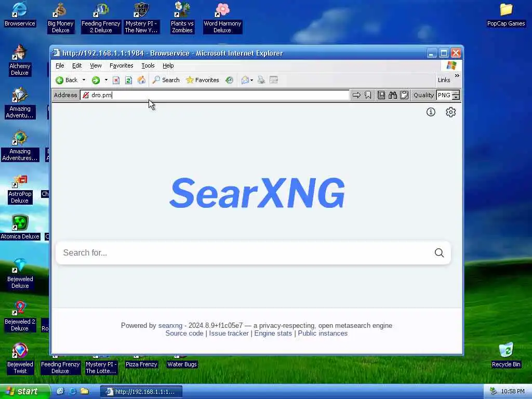
Task: Select Atomica Deluxe desktop icon
Action: coord(20,228)
